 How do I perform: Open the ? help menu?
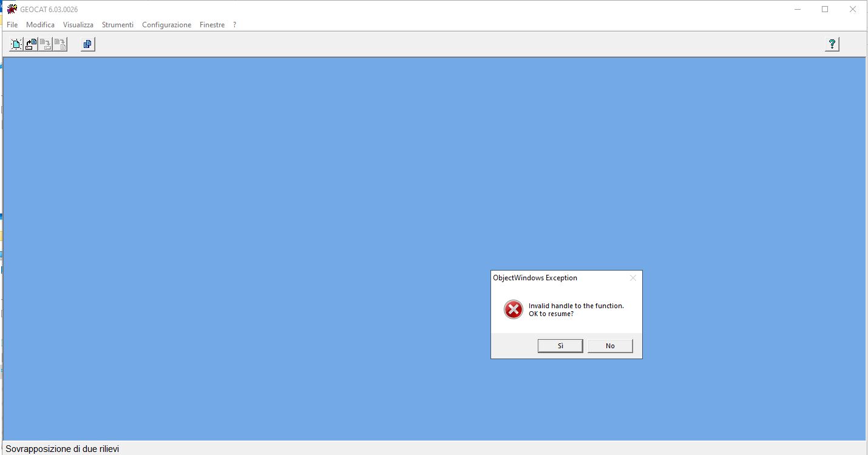(235, 25)
